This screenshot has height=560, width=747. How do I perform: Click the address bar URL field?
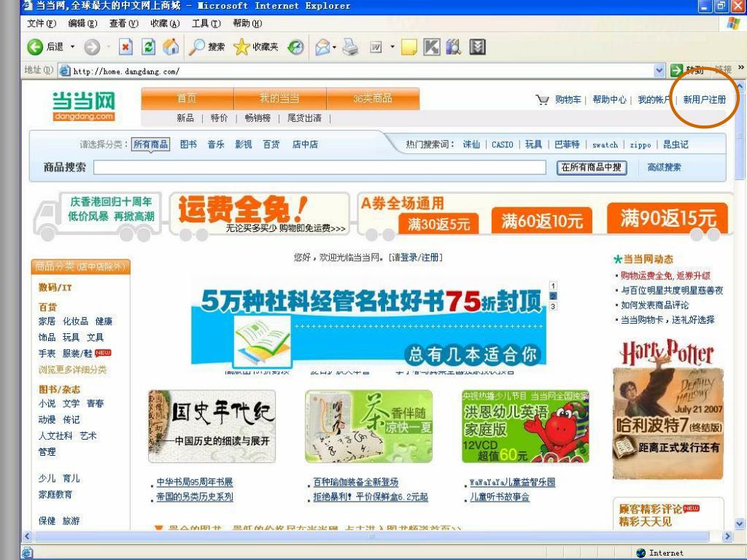coord(362,71)
